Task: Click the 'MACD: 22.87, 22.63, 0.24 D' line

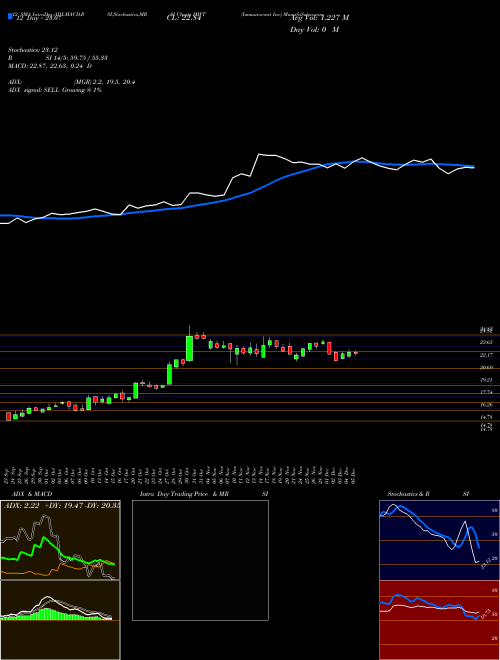Action: (50, 66)
